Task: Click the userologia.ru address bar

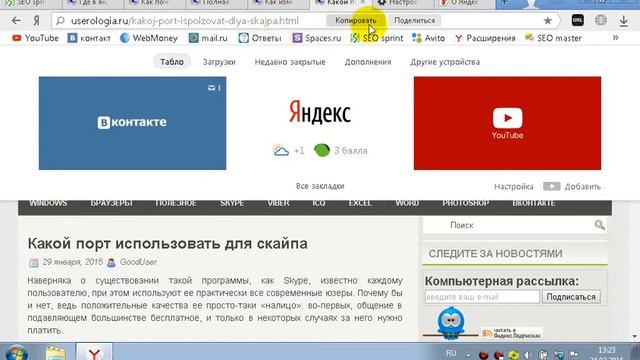Action: (184, 20)
